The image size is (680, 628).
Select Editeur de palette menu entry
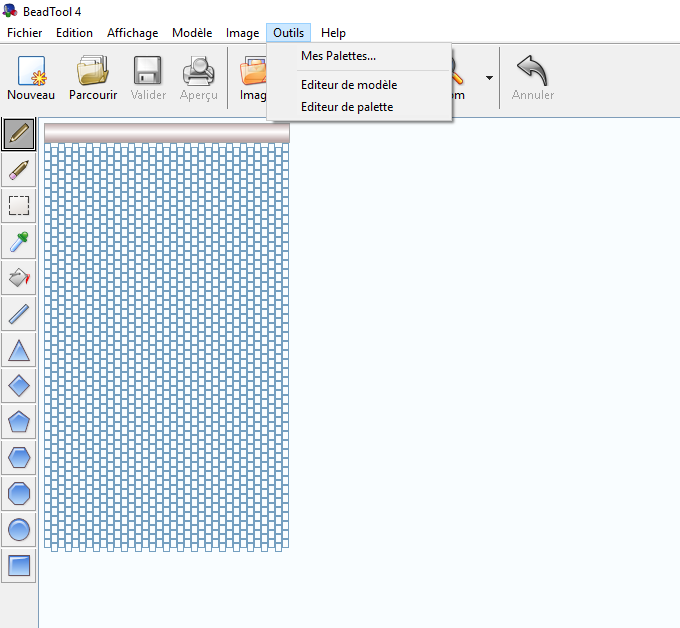point(346,107)
